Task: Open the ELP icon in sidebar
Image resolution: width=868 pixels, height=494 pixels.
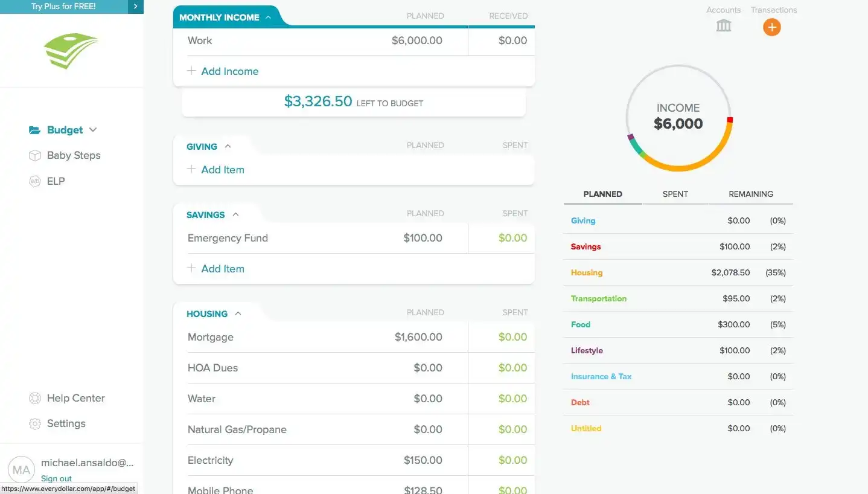Action: (x=35, y=181)
